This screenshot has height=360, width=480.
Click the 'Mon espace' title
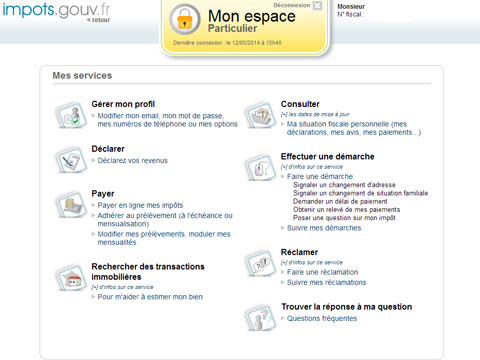(252, 16)
